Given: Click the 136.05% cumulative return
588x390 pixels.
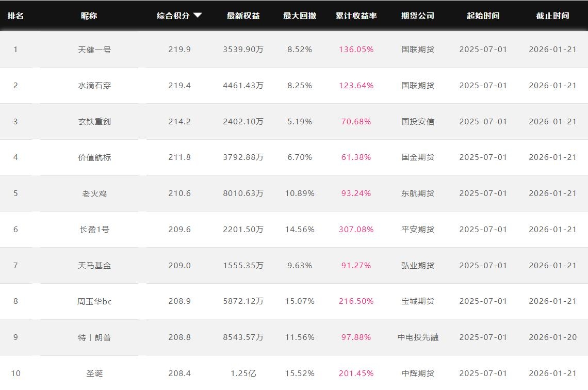Looking at the screenshot, I should 356,50.
